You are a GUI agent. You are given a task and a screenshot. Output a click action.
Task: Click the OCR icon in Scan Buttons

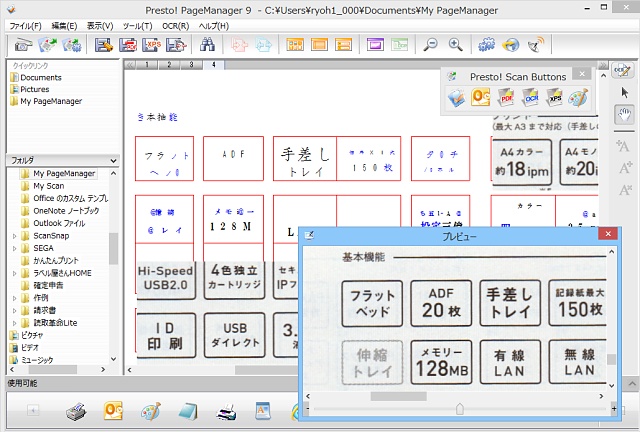[x=530, y=98]
